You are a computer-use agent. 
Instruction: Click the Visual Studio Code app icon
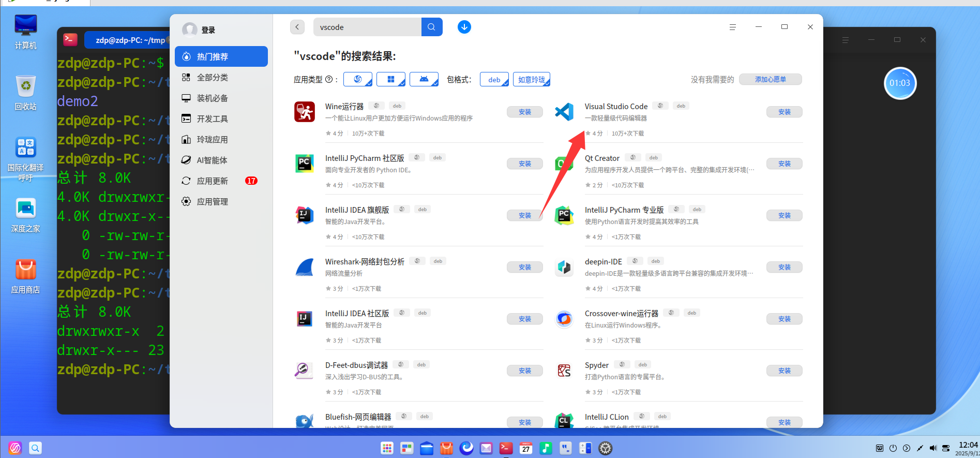[x=564, y=112]
